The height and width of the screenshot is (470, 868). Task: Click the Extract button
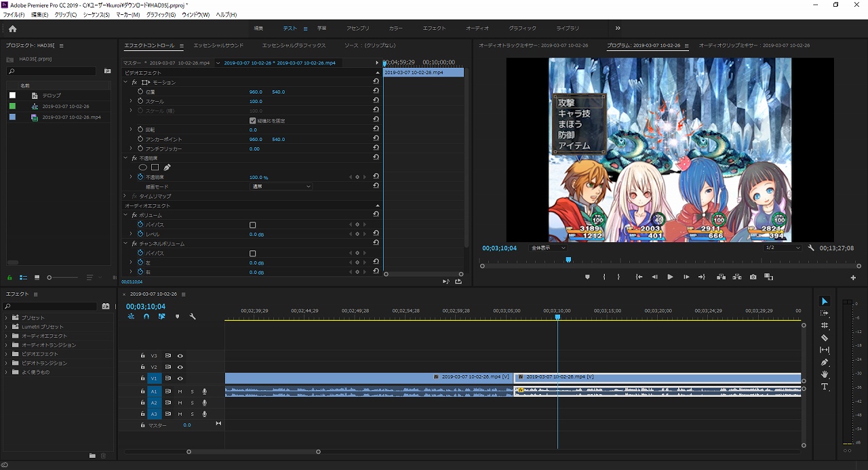coord(736,277)
